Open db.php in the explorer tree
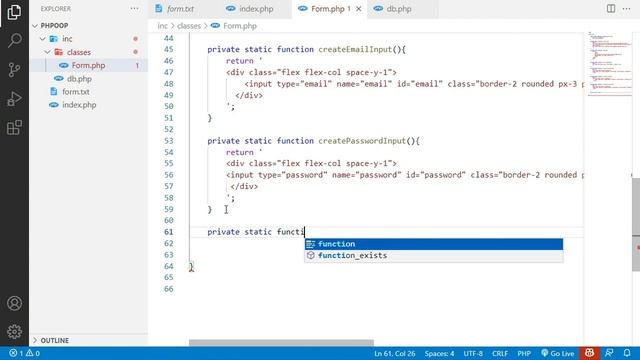Screen dimensions: 640x360 pyautogui.click(x=88, y=79)
